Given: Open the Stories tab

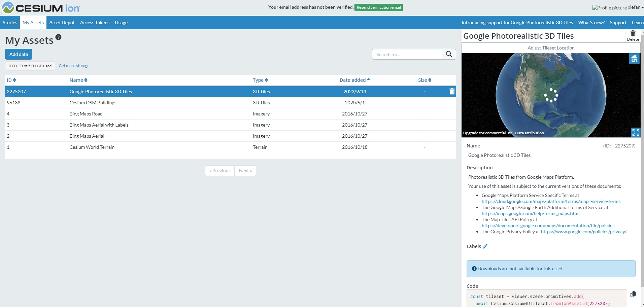Looking at the screenshot, I should [x=10, y=23].
